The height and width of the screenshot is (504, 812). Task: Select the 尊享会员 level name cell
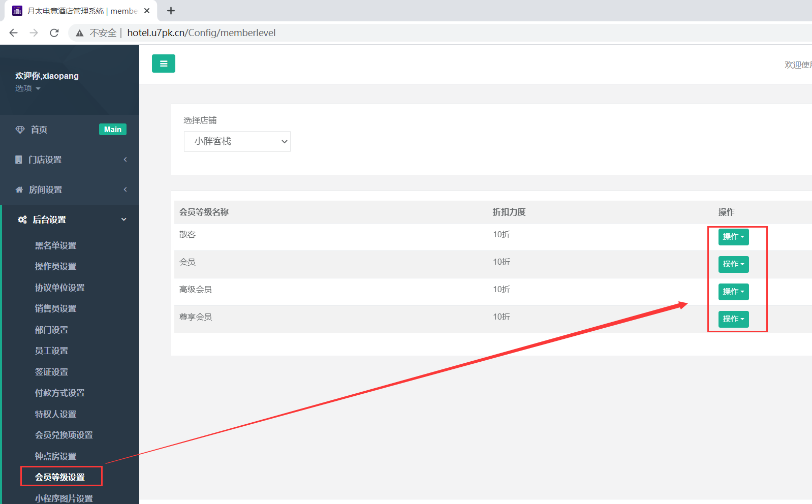point(196,317)
